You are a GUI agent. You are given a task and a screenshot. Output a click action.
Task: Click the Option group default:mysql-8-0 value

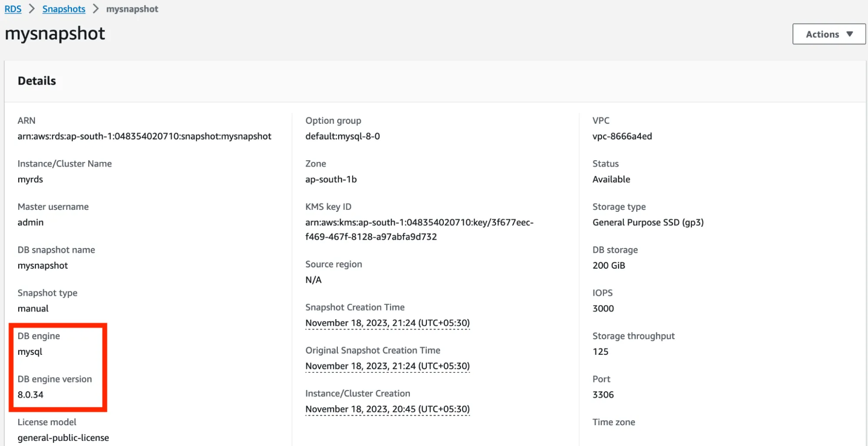[342, 136]
